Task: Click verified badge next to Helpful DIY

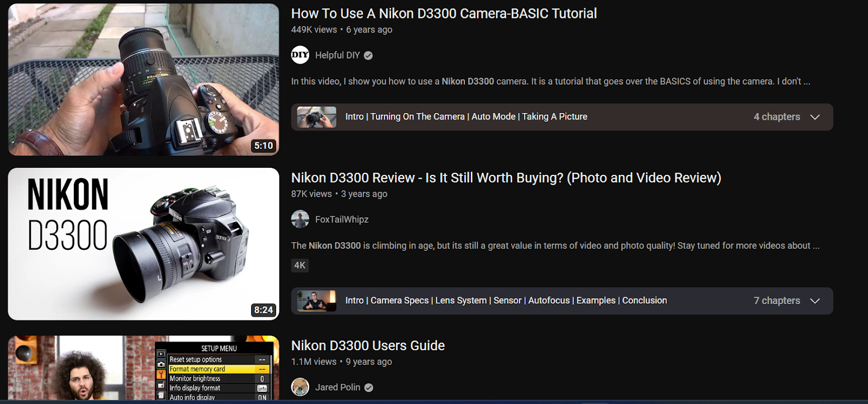Action: 368,55
